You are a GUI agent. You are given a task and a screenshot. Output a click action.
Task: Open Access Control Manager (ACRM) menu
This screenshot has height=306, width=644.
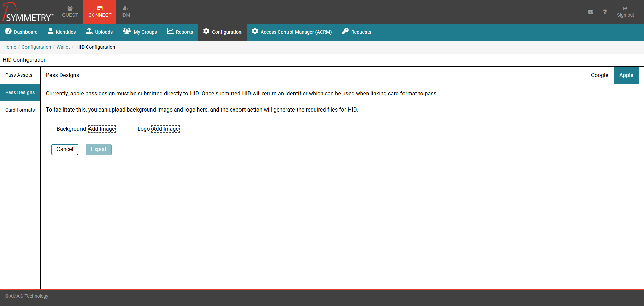[x=292, y=32]
